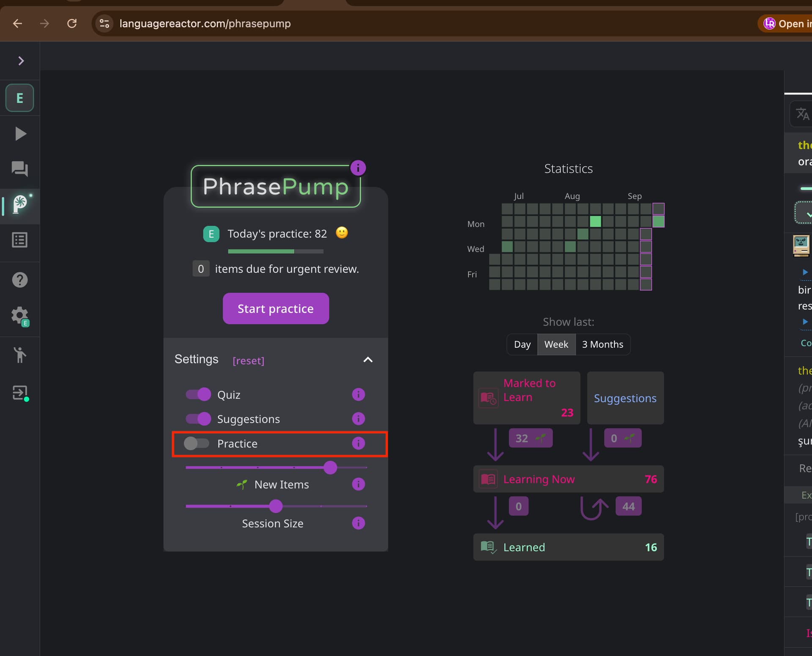Click the info icon beside PhrasePump logo
Image resolution: width=812 pixels, height=656 pixels.
coord(358,168)
